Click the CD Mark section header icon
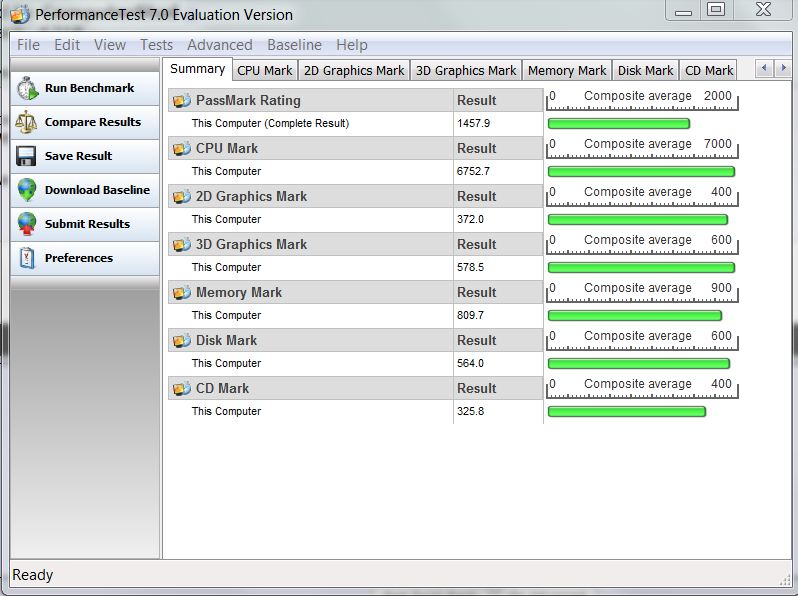Viewport: 798px width, 596px height. click(x=182, y=389)
